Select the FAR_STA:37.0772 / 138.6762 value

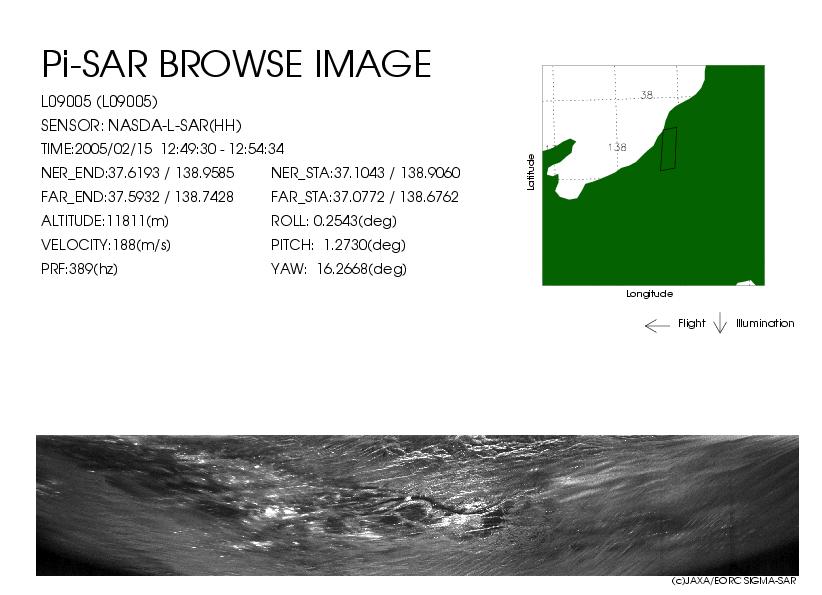coord(365,197)
